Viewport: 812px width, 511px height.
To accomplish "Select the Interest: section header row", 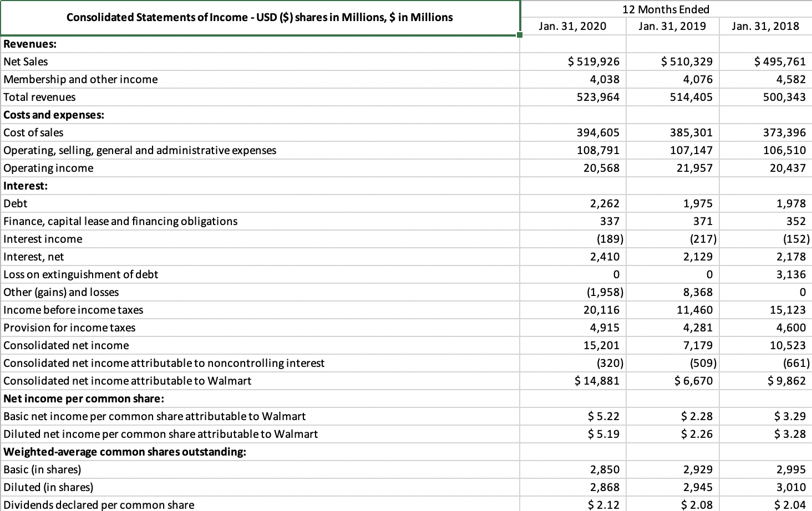I will click(21, 186).
